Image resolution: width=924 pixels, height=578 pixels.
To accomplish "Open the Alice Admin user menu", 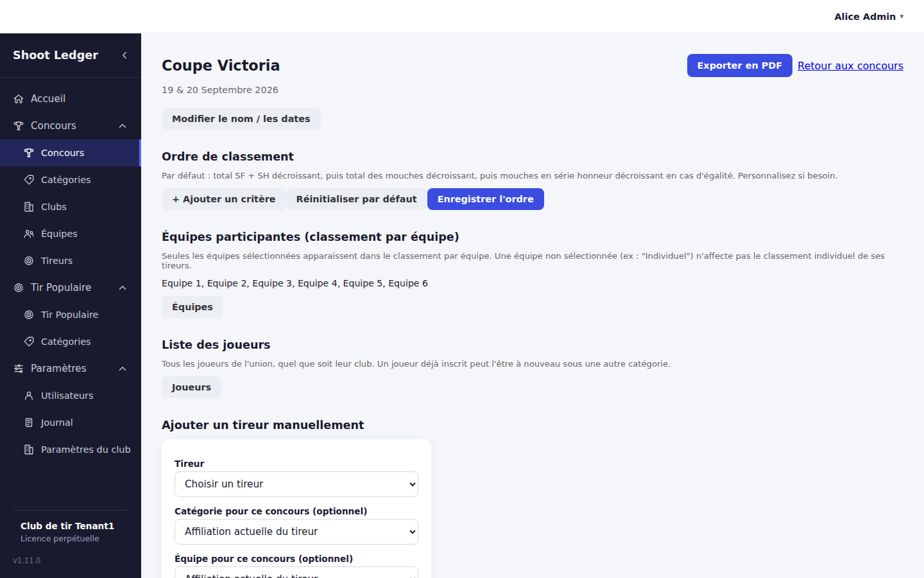I will [x=869, y=17].
